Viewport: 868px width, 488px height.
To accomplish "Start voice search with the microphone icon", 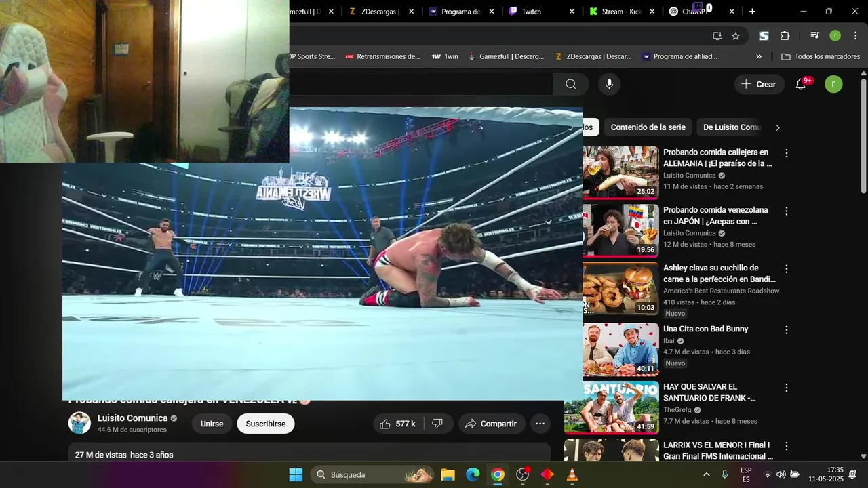I will tap(609, 84).
